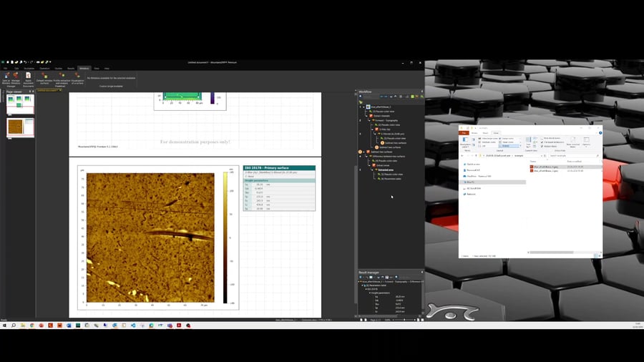
Task: Open File Explorer from the taskbar
Action: point(23,325)
